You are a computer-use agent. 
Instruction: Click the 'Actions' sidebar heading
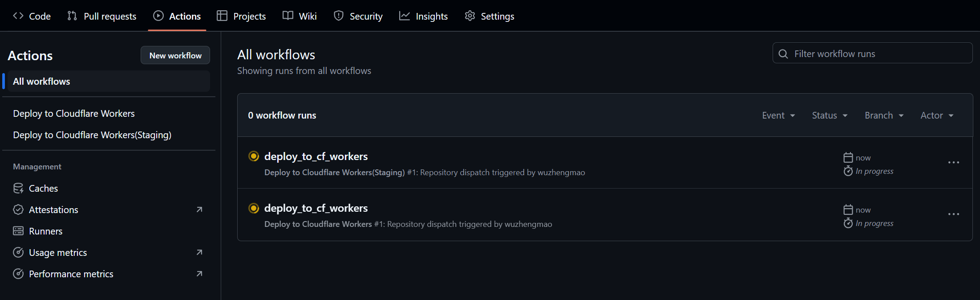(x=30, y=56)
